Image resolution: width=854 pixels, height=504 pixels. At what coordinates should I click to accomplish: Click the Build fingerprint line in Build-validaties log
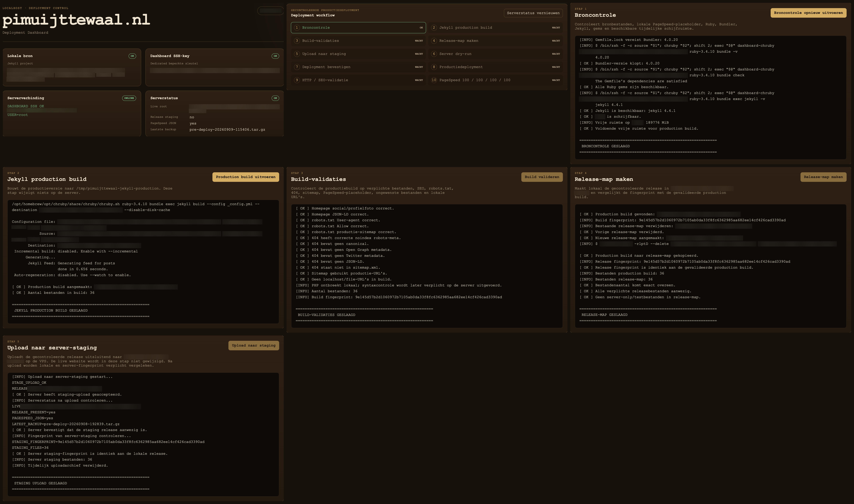coord(399,297)
